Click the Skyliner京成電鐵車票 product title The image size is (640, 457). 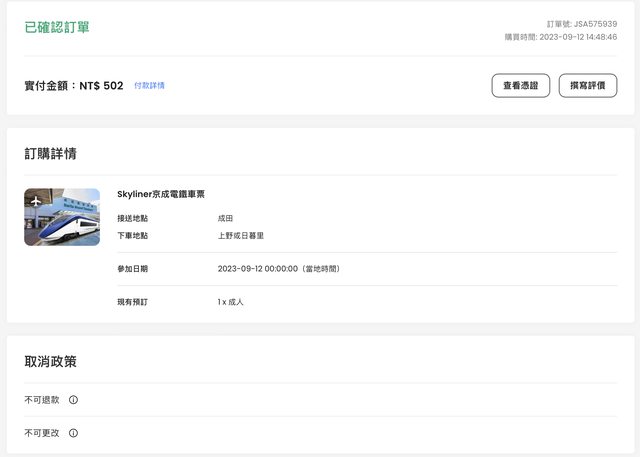coord(161,194)
